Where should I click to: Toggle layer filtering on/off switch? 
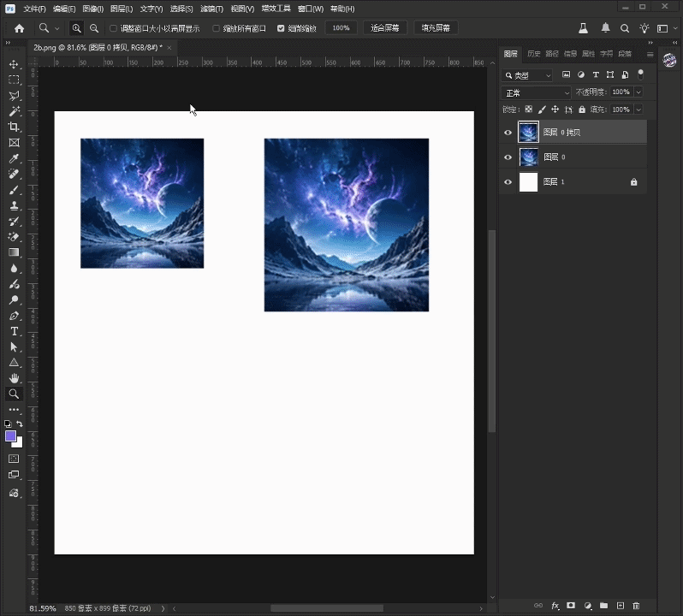click(x=641, y=74)
